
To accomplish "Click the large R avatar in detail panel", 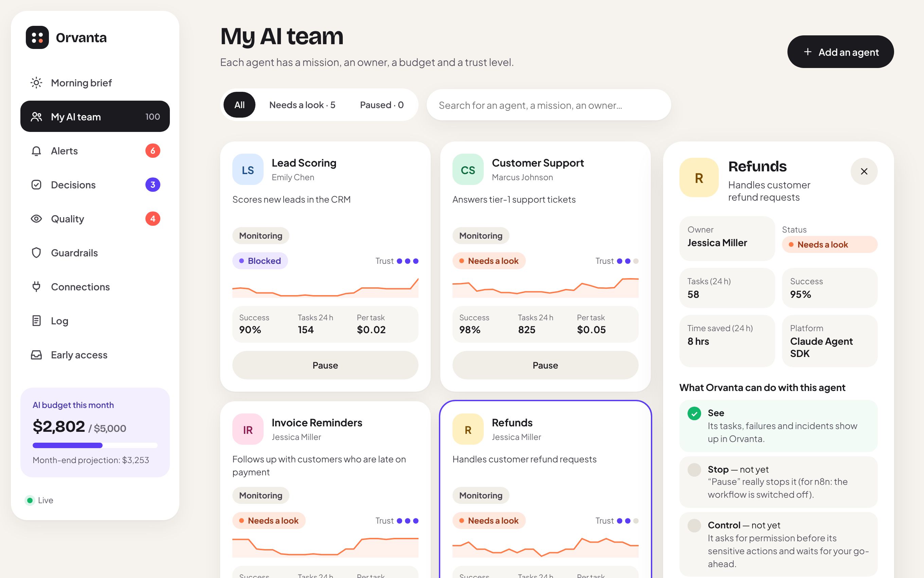I will point(699,178).
